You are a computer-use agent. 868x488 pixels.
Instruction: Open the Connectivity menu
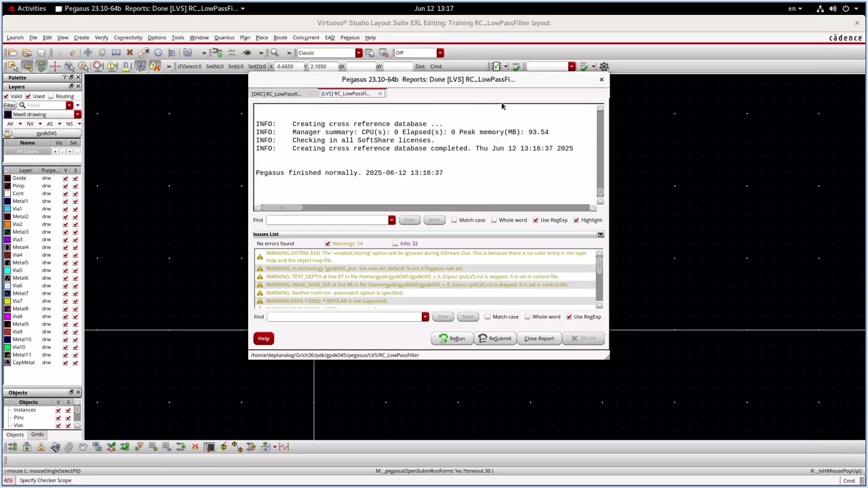pos(128,38)
